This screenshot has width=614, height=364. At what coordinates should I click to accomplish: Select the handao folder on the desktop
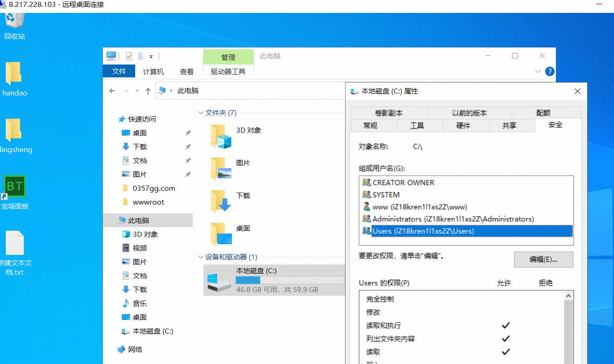point(15,79)
